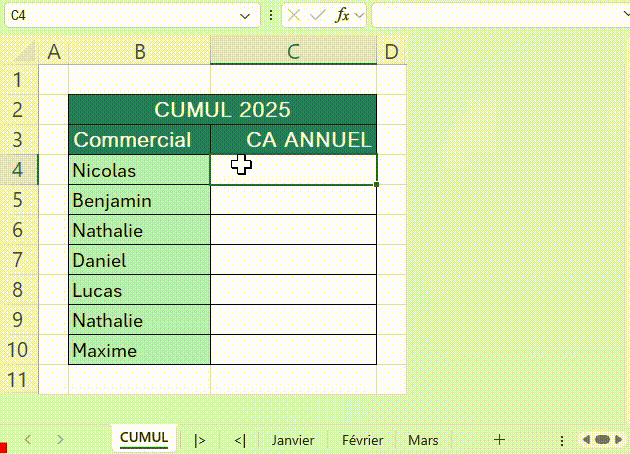Select the Benjamin cell
Viewport: 630px width, 454px height.
(x=139, y=200)
